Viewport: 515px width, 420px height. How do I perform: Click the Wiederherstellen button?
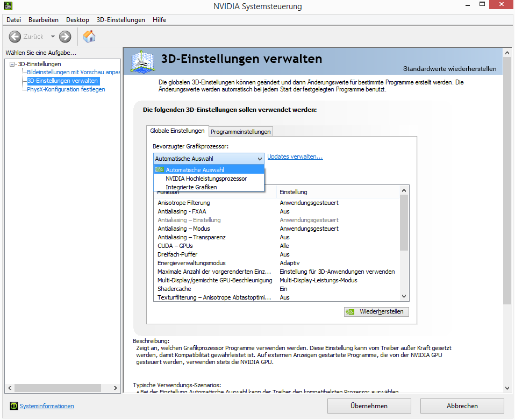point(376,311)
